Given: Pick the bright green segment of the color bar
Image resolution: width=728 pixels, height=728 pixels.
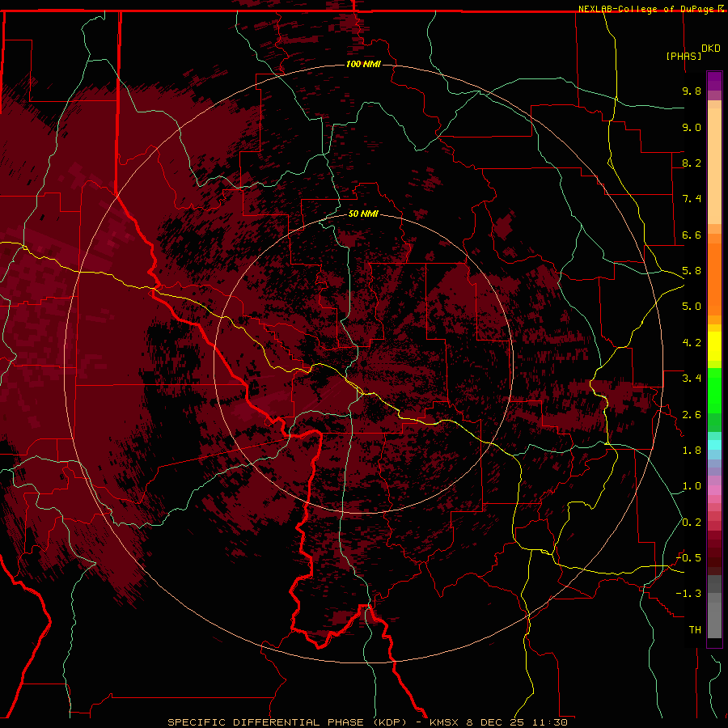Looking at the screenshot, I should pyautogui.click(x=714, y=391).
